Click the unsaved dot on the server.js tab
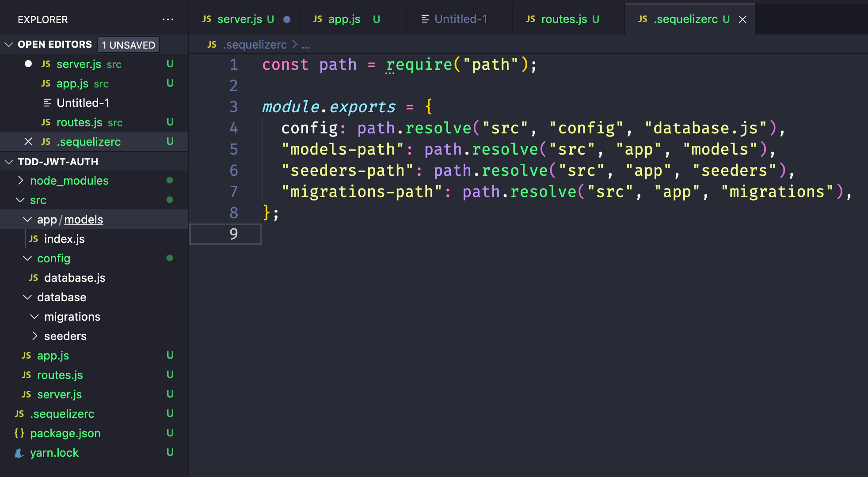Image resolution: width=868 pixels, height=477 pixels. [287, 19]
